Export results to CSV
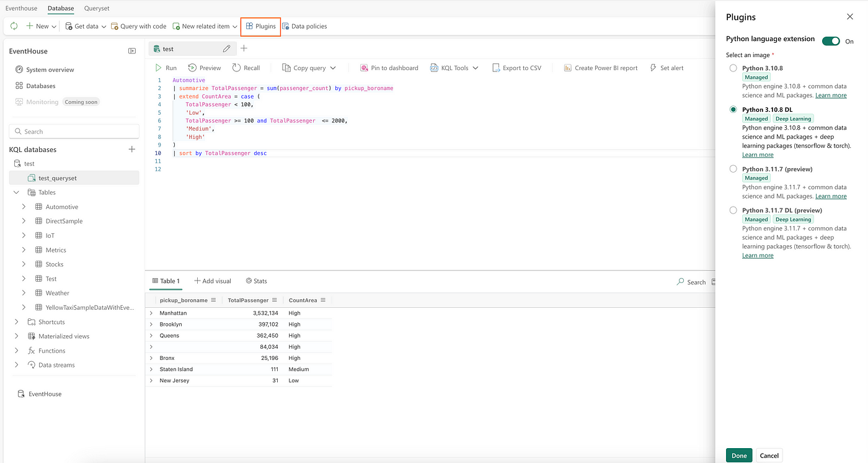The width and height of the screenshot is (868, 463). point(516,68)
